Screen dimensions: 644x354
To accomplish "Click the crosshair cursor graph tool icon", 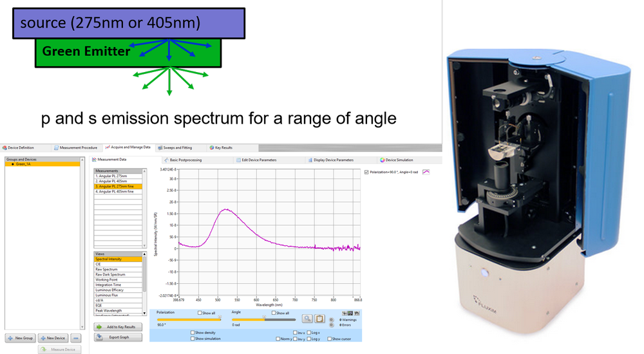I will (x=344, y=313).
